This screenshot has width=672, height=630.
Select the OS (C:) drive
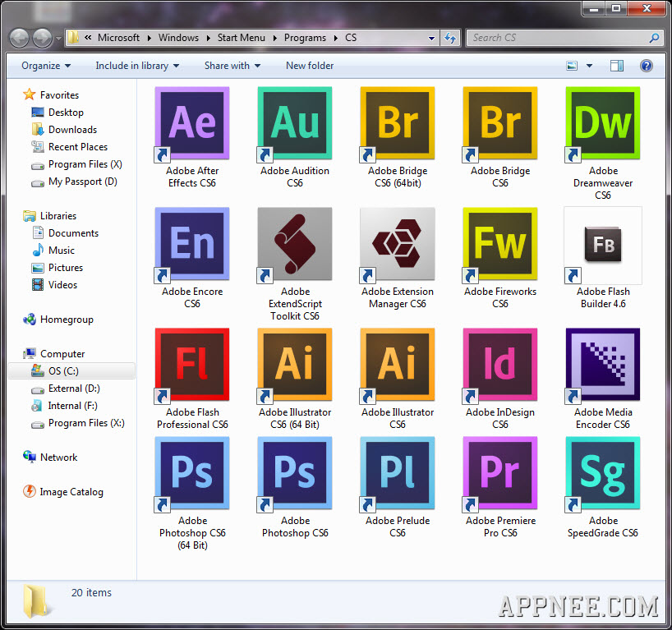[71, 370]
